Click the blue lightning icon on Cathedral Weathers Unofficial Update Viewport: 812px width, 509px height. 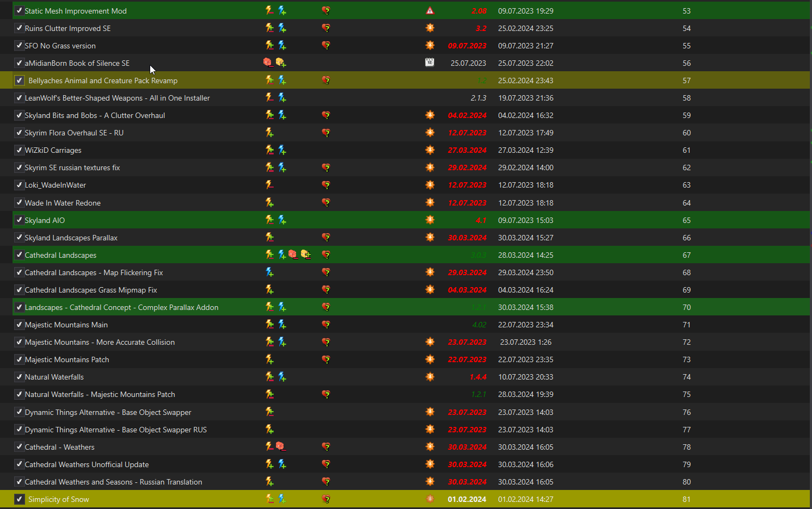pos(282,464)
